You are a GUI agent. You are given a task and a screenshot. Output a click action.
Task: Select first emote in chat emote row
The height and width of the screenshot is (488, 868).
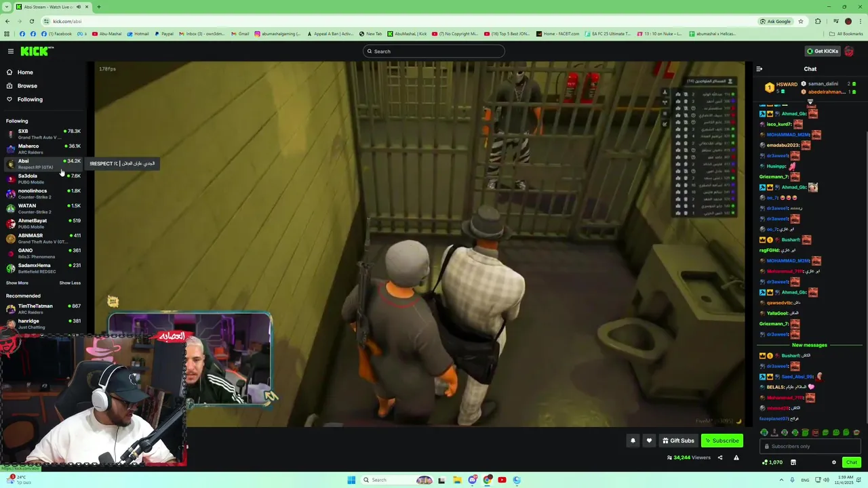pos(764,432)
